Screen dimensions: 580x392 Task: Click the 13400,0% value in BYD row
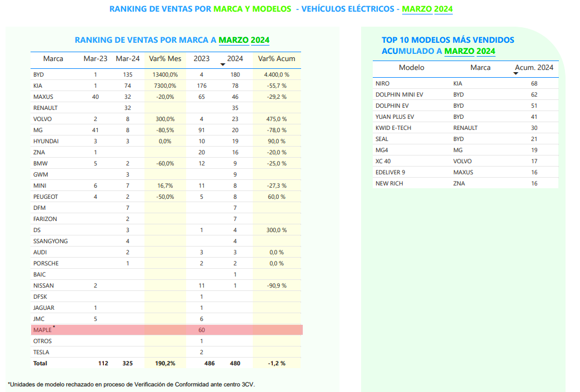tap(165, 74)
